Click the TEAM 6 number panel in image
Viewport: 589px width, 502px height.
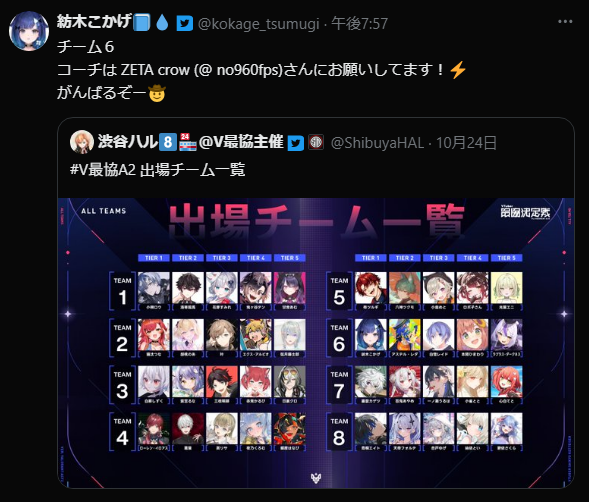point(339,338)
